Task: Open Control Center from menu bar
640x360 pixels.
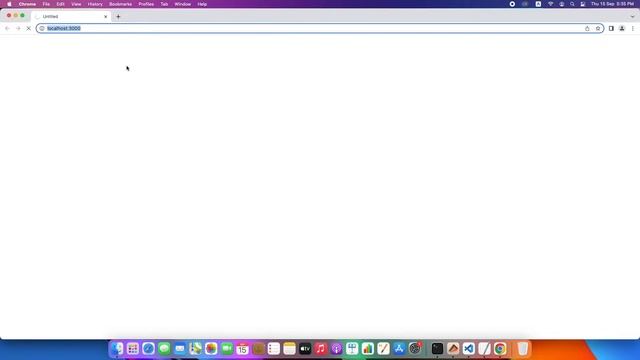Action: (x=583, y=4)
